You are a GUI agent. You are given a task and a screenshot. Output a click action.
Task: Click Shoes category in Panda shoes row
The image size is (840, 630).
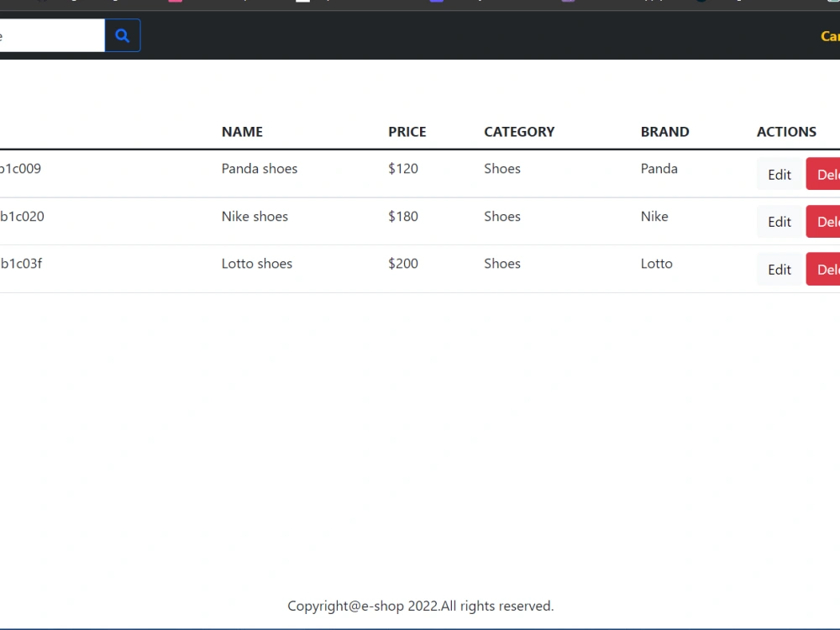[x=502, y=169]
